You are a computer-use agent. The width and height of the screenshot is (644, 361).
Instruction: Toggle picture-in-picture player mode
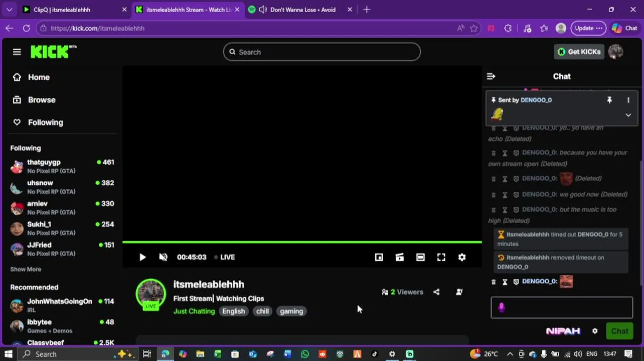379,257
